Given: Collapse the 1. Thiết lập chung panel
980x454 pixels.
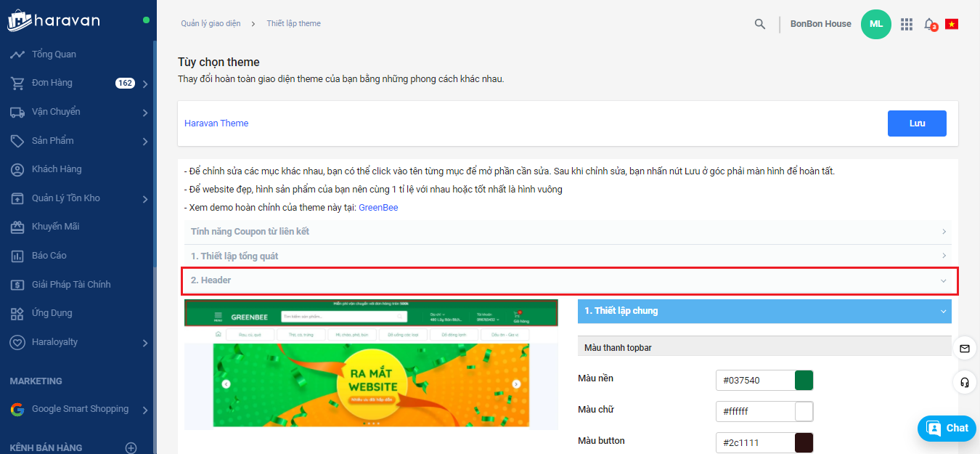Looking at the screenshot, I should coord(764,311).
